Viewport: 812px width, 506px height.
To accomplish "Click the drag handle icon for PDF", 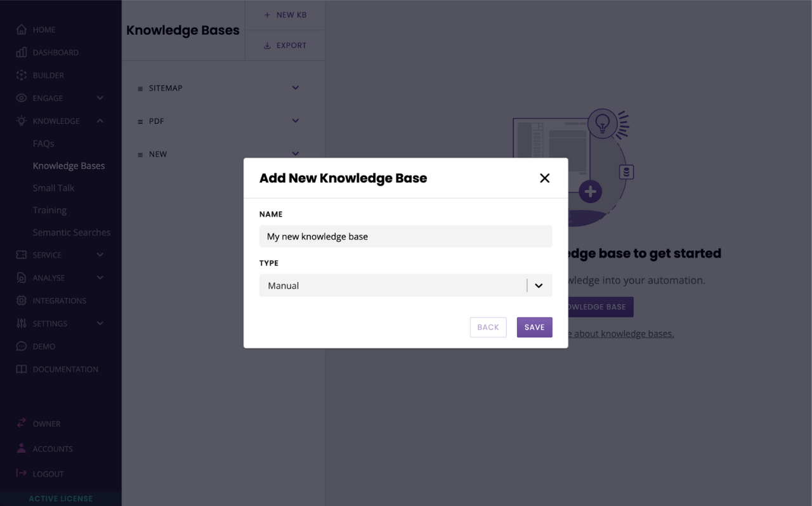I will (x=140, y=121).
